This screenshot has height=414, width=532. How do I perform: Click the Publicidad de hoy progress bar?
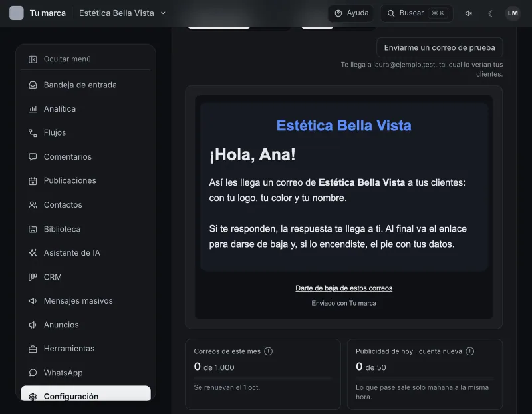pyautogui.click(x=425, y=377)
